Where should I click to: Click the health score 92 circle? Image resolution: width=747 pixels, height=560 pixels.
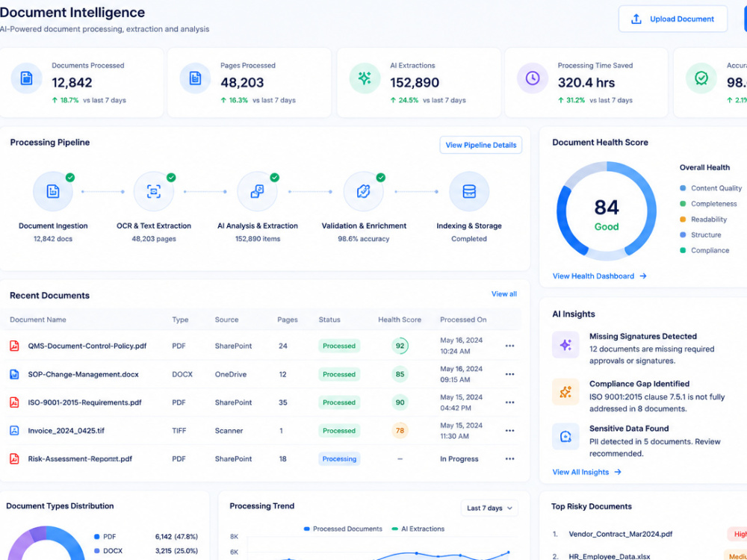coord(400,346)
